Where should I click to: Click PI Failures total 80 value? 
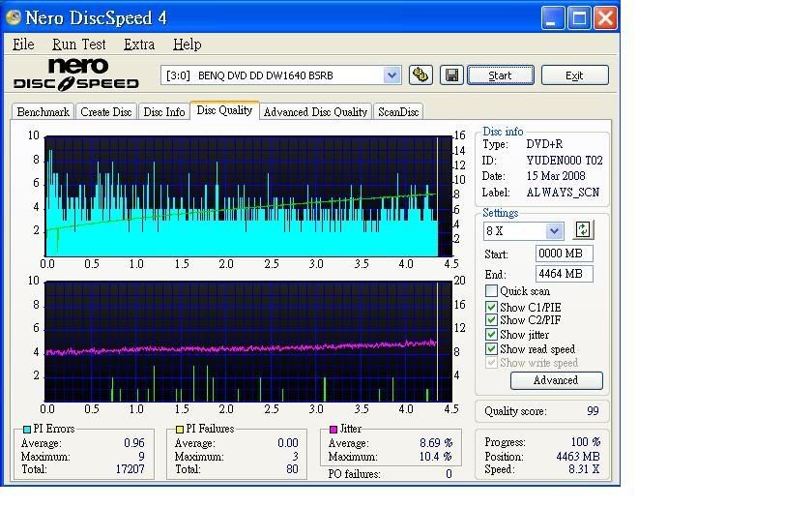coord(293,469)
